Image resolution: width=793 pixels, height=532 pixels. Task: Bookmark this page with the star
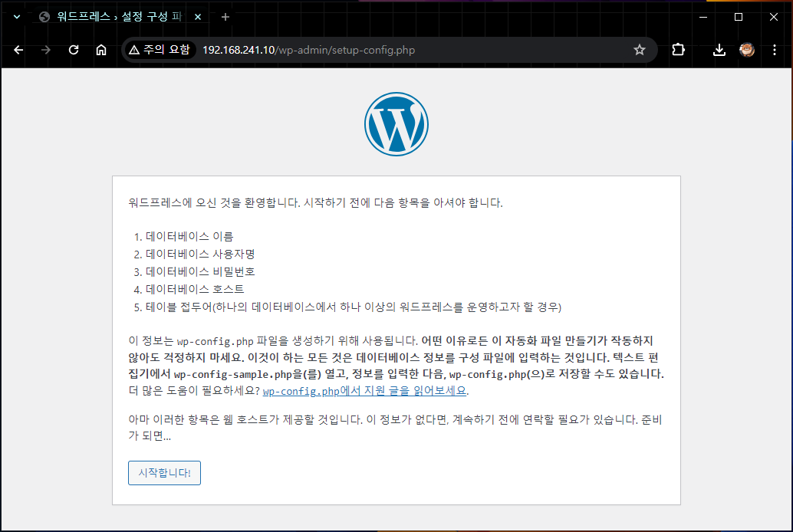tap(640, 50)
